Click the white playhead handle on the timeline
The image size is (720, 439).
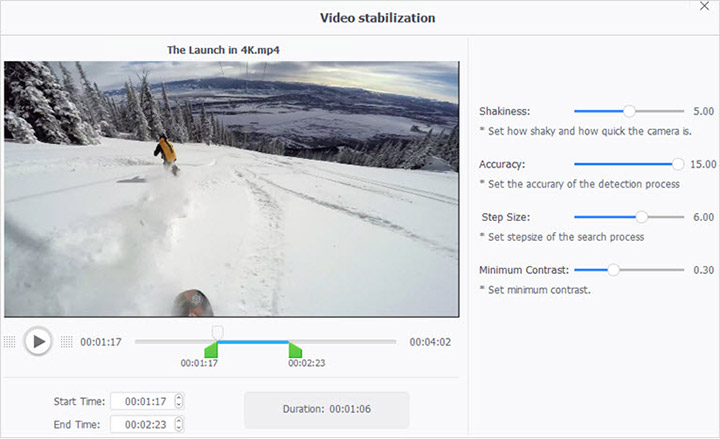[217, 331]
